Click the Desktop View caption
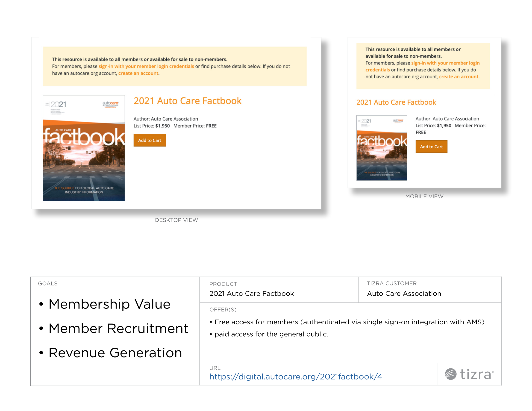 [176, 220]
